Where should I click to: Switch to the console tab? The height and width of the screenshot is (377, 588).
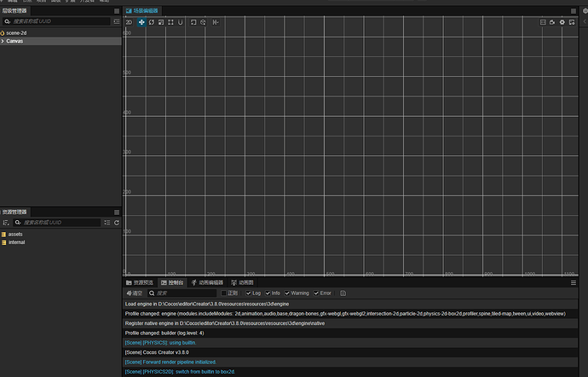[x=172, y=283]
